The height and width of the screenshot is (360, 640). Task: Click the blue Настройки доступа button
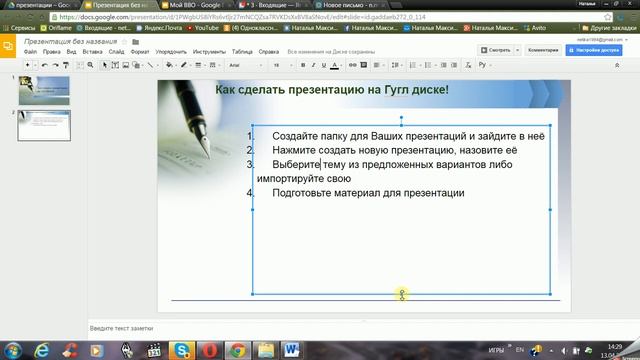click(594, 50)
